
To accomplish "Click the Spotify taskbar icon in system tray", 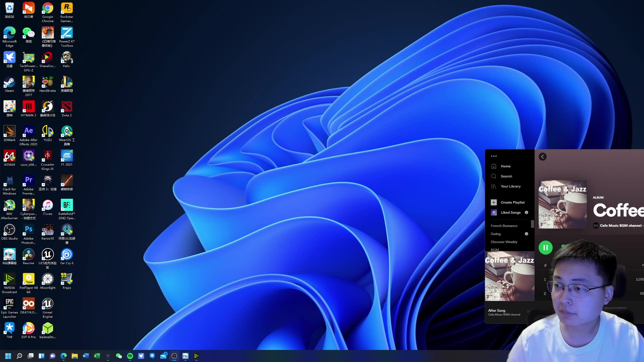I will click(130, 356).
